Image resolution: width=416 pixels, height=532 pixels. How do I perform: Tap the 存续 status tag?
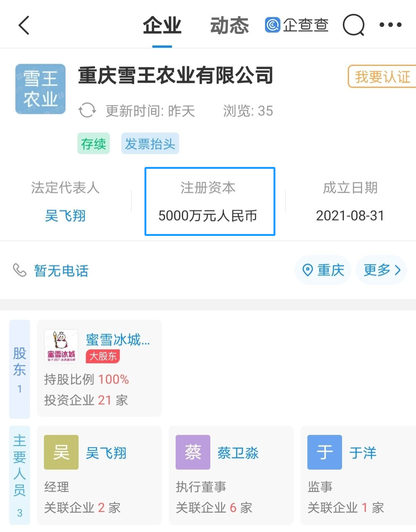point(94,144)
